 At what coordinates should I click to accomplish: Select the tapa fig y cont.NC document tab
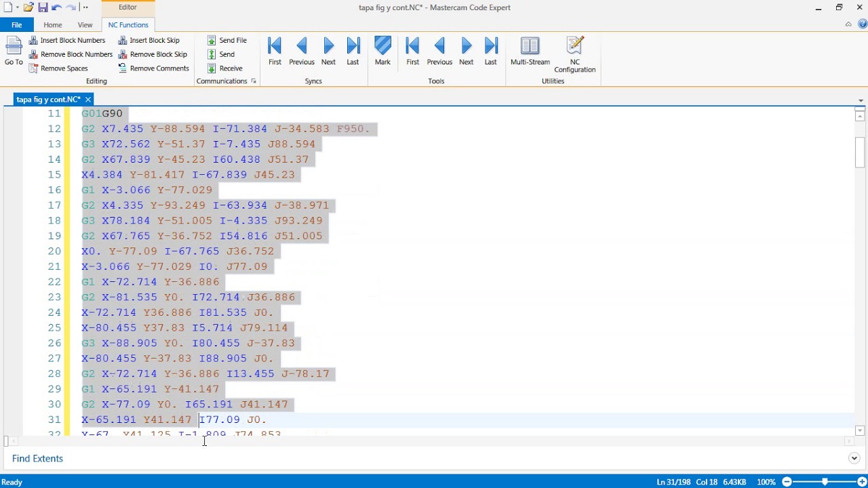(x=48, y=100)
